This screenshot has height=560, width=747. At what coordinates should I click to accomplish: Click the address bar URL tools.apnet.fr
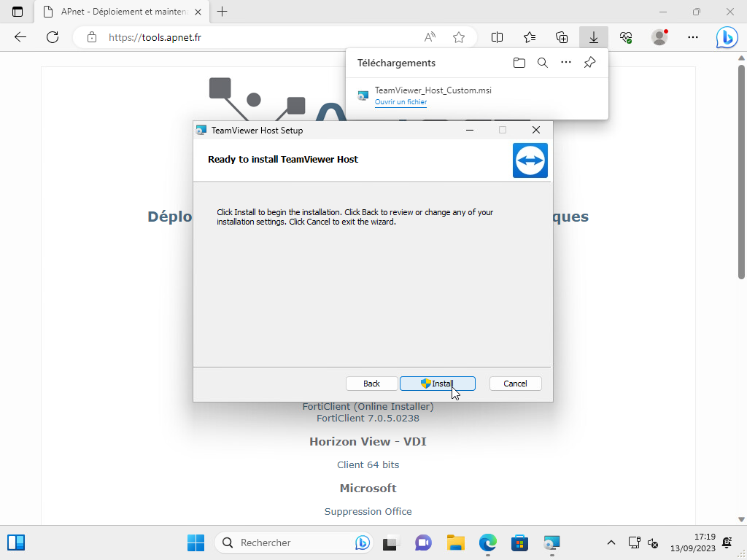tap(155, 37)
